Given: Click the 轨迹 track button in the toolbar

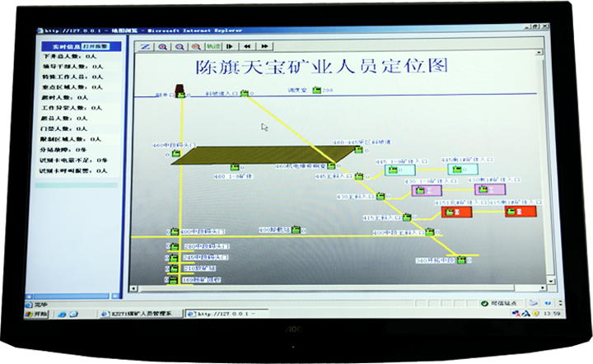Looking at the screenshot, I should pyautogui.click(x=213, y=47).
